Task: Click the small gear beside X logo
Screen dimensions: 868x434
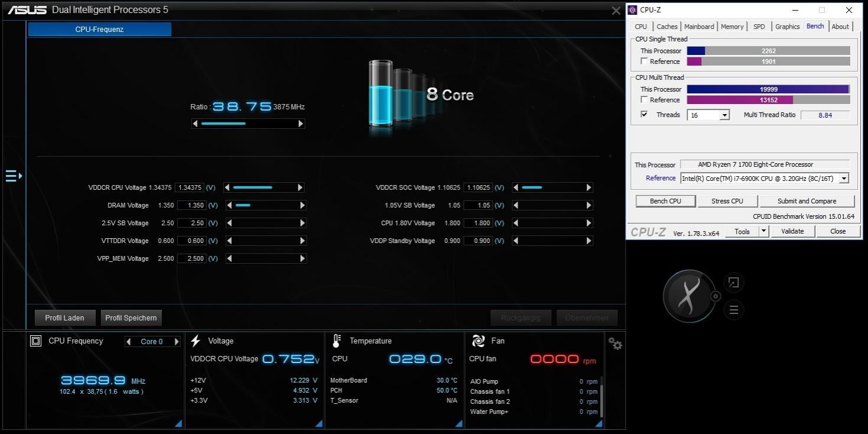Action: (716, 296)
